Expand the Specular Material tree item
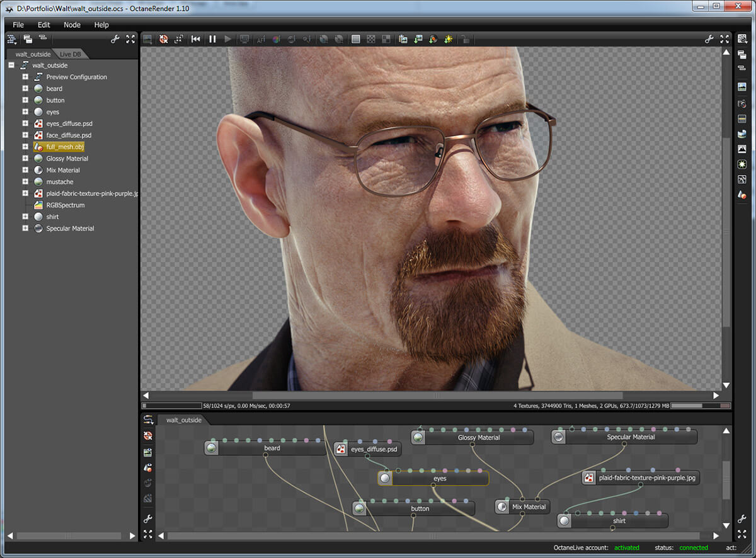Viewport: 756px width, 558px height. tap(25, 229)
